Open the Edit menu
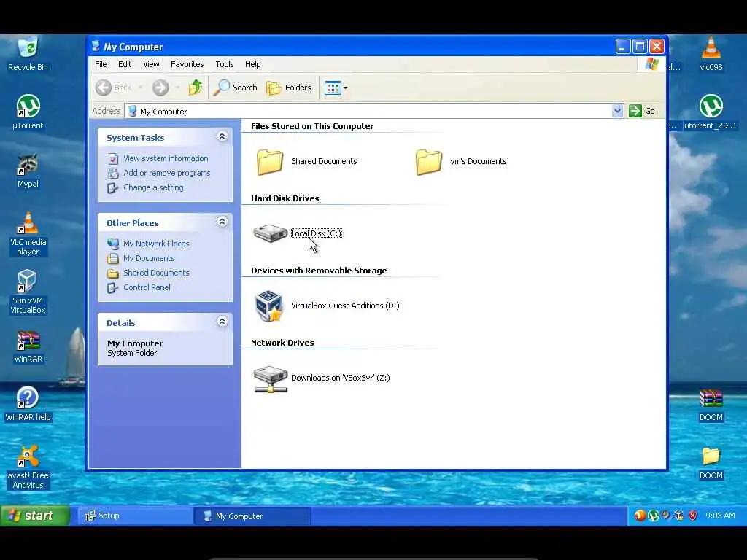 [125, 64]
